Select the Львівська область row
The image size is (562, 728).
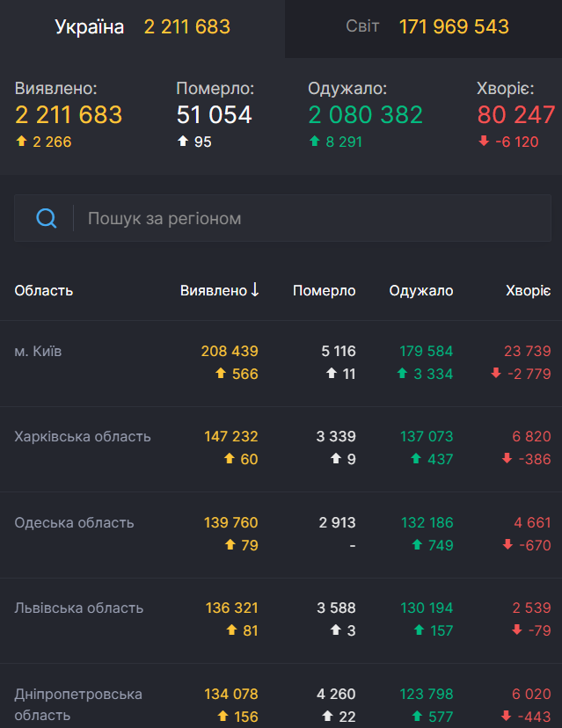tap(78, 608)
